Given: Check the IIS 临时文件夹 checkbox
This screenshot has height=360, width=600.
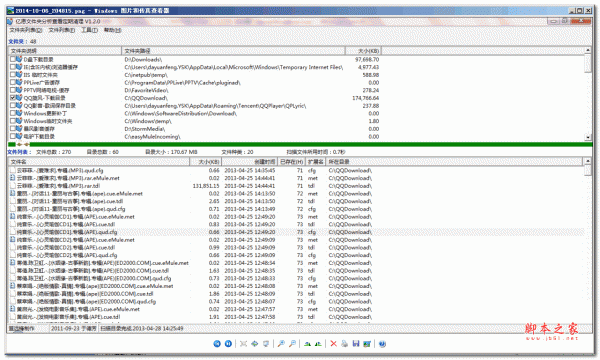Looking at the screenshot, I should coord(13,75).
